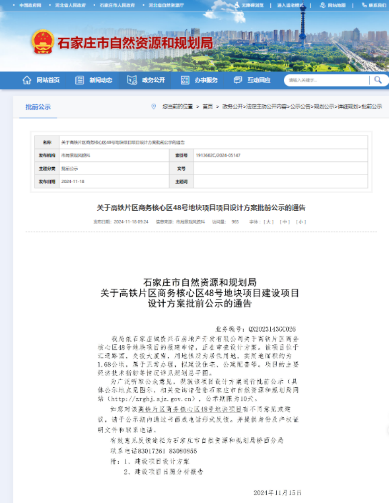Click the 无障碍浏览 accessibility link
Image resolution: width=389 pixels, height=503 pixels.
252,5
